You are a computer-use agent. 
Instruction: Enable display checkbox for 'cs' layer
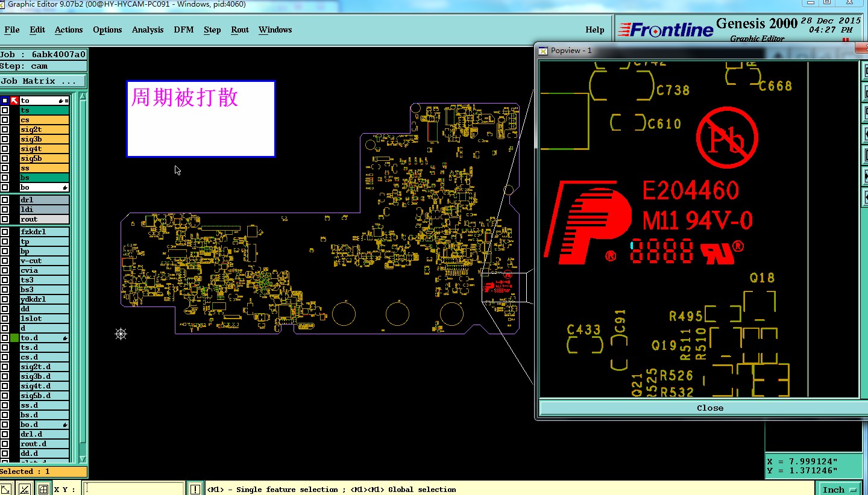(5, 120)
